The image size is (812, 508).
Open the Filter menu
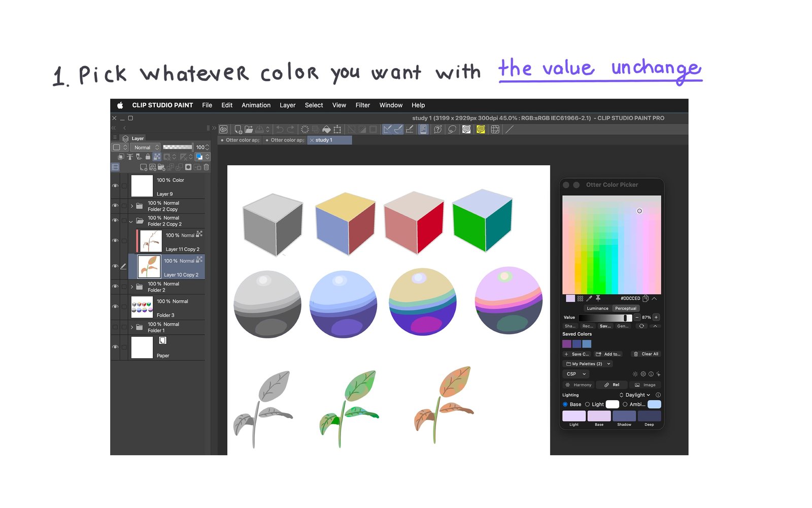pos(363,105)
